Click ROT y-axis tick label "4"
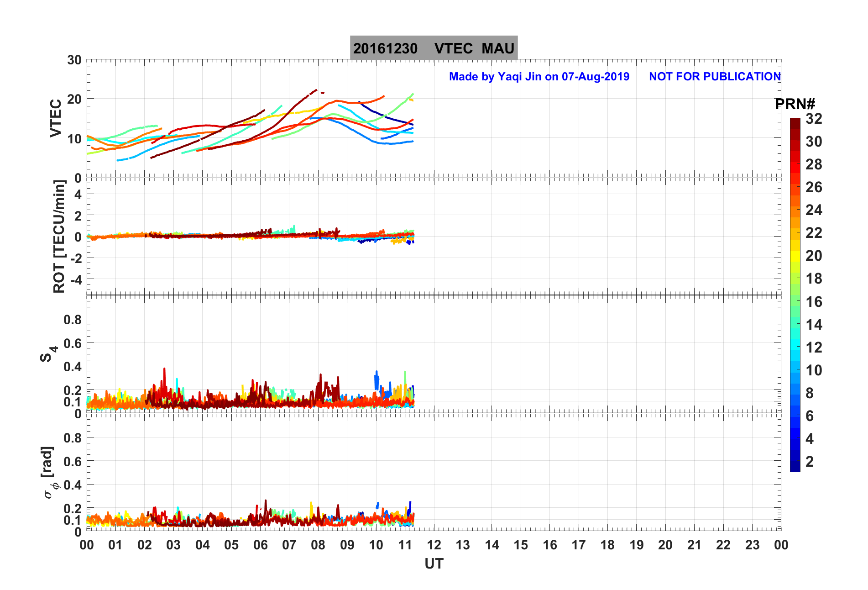 78,195
